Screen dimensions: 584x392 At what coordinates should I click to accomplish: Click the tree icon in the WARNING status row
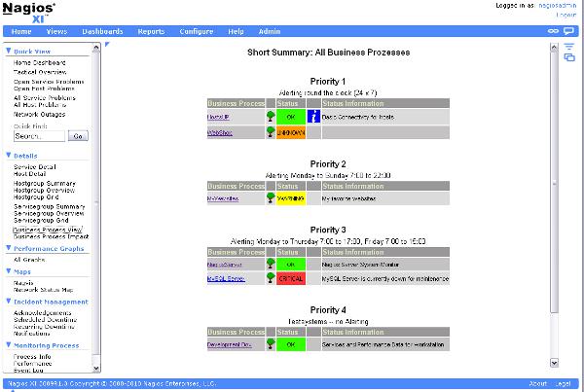pyautogui.click(x=271, y=198)
